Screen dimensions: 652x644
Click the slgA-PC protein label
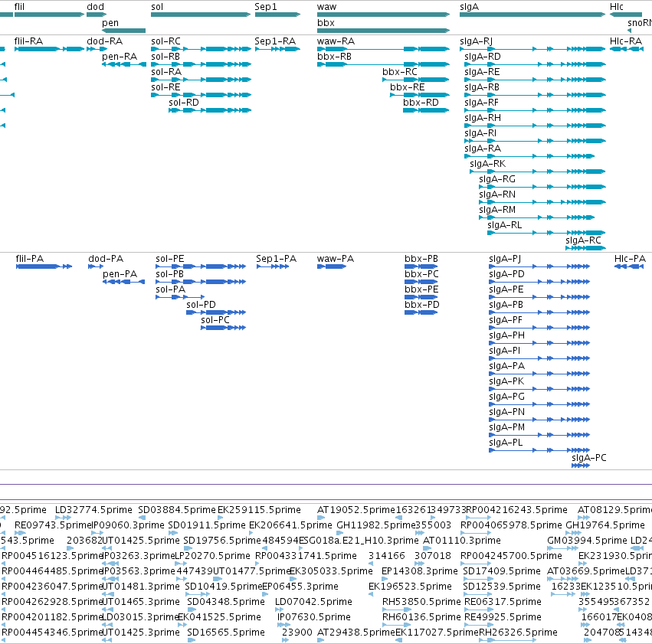tap(589, 458)
